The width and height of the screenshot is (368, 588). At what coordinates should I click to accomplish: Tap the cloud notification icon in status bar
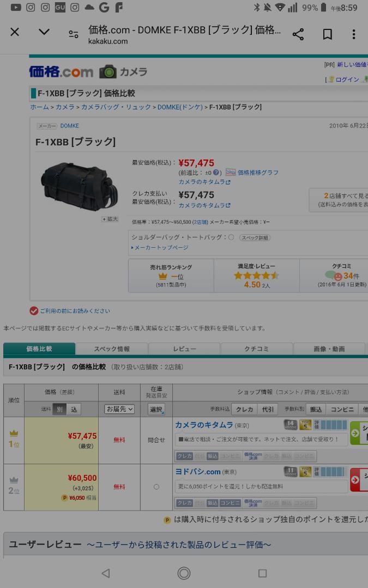click(x=89, y=8)
